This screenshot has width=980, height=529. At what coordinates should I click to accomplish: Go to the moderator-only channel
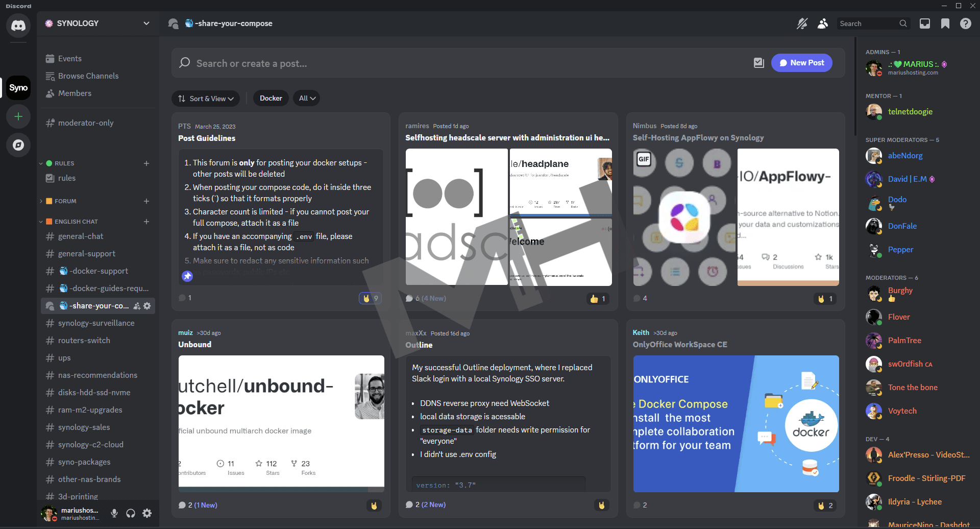pos(98,123)
